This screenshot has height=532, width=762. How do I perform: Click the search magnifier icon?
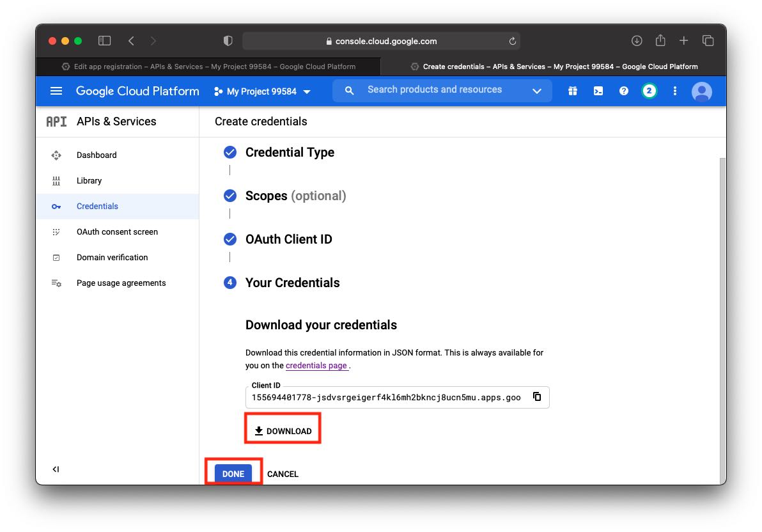point(349,90)
